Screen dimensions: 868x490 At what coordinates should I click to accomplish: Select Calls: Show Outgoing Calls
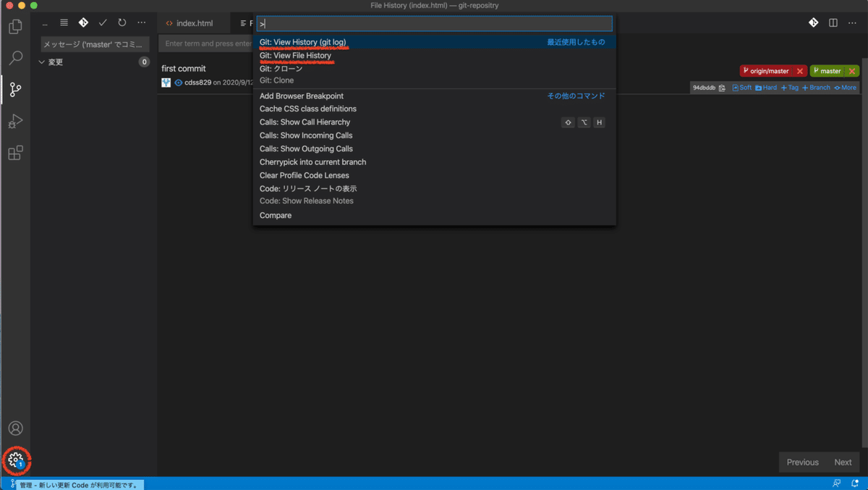click(434, 148)
